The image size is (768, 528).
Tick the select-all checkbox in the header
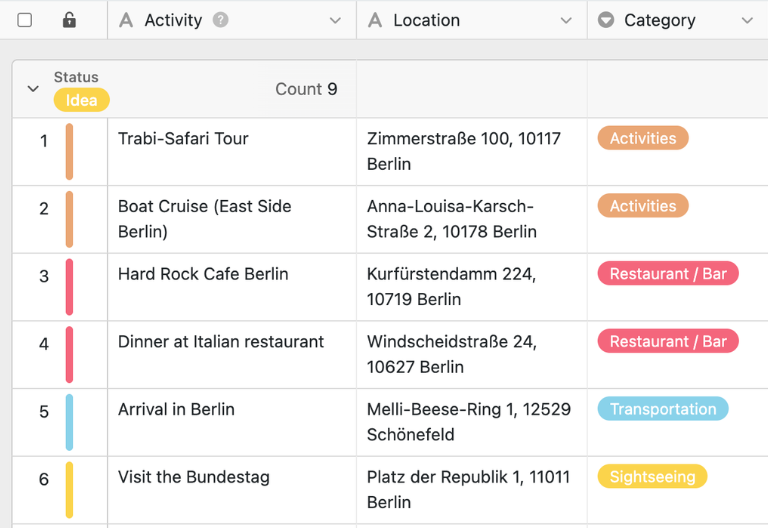[x=24, y=20]
